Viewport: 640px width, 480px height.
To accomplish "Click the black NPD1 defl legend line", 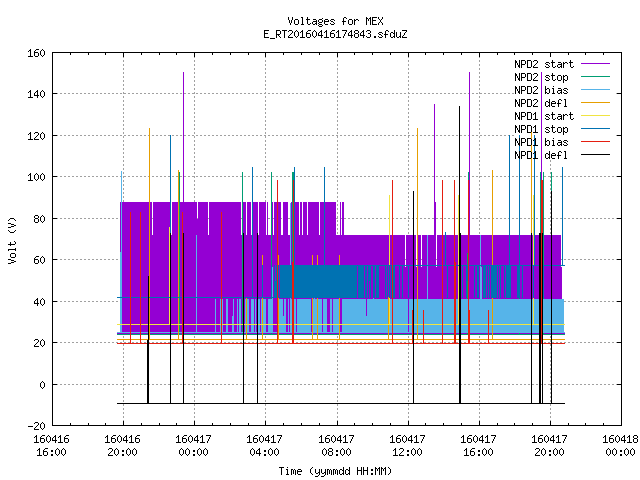I will [595, 155].
